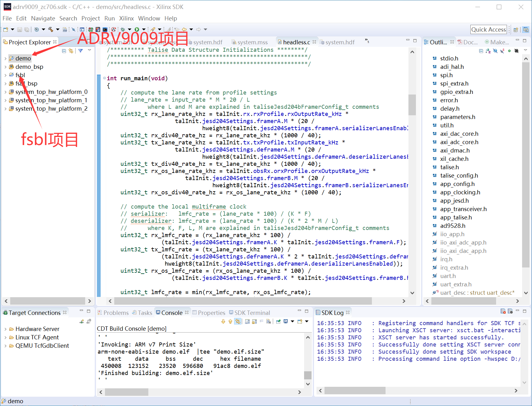Select ad9528.h in Outline list
Screen dimensions: 532x406
tap(452, 226)
